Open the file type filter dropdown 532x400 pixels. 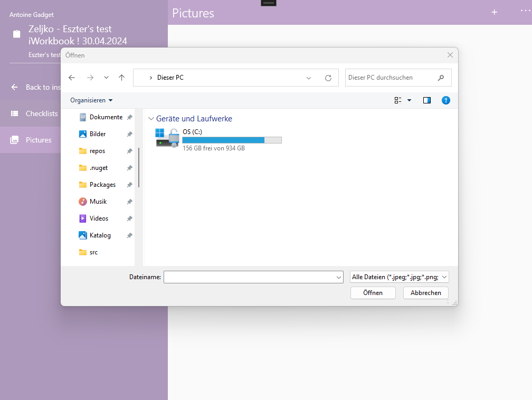point(399,277)
